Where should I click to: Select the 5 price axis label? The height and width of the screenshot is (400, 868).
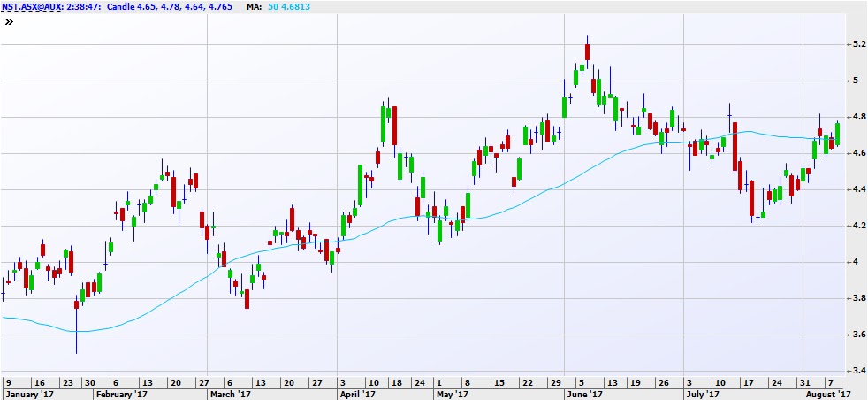[x=856, y=81]
